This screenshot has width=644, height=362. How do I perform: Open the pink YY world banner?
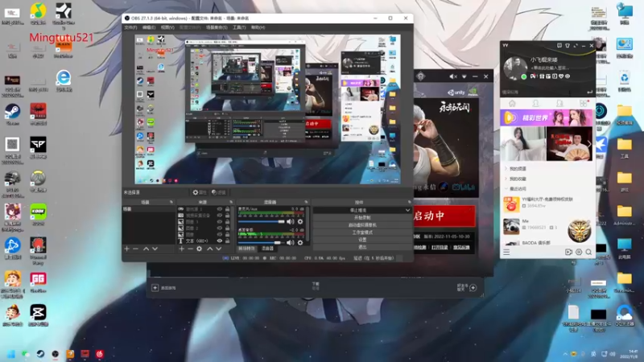(x=546, y=117)
